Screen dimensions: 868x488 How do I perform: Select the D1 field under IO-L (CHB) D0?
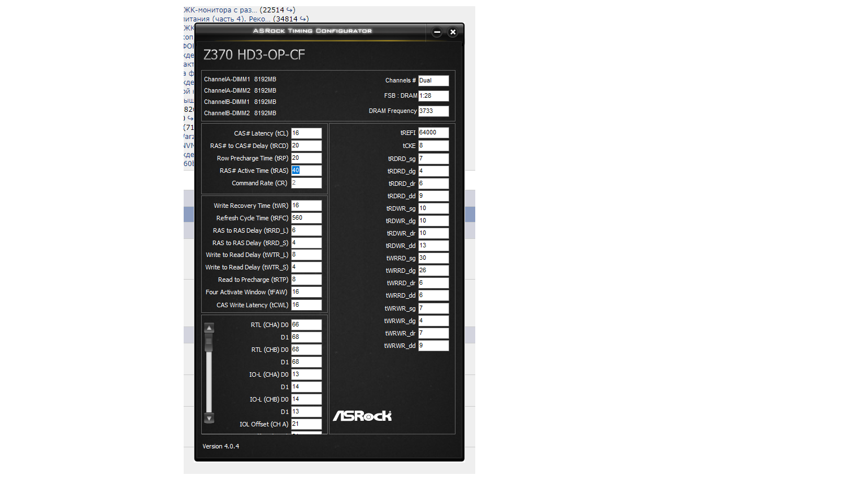(x=306, y=412)
